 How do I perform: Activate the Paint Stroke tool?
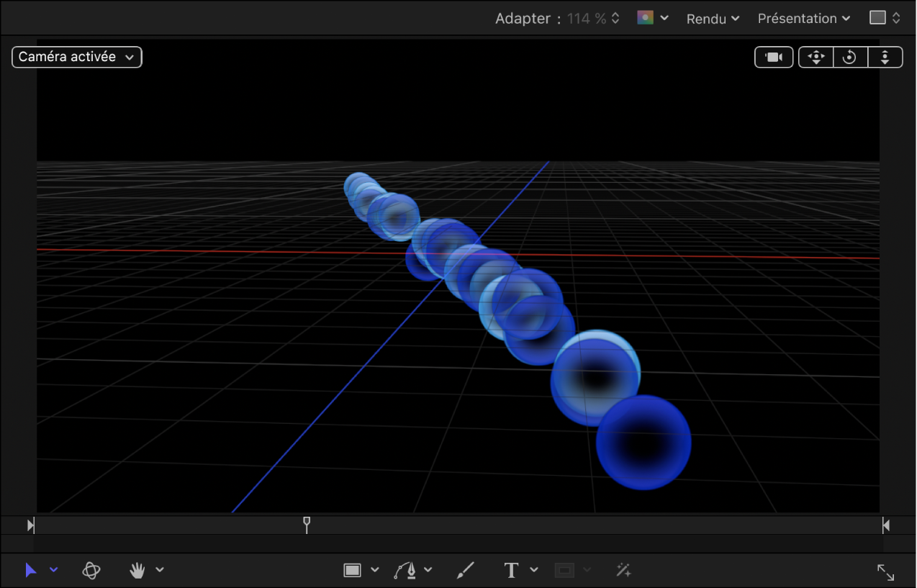click(465, 569)
